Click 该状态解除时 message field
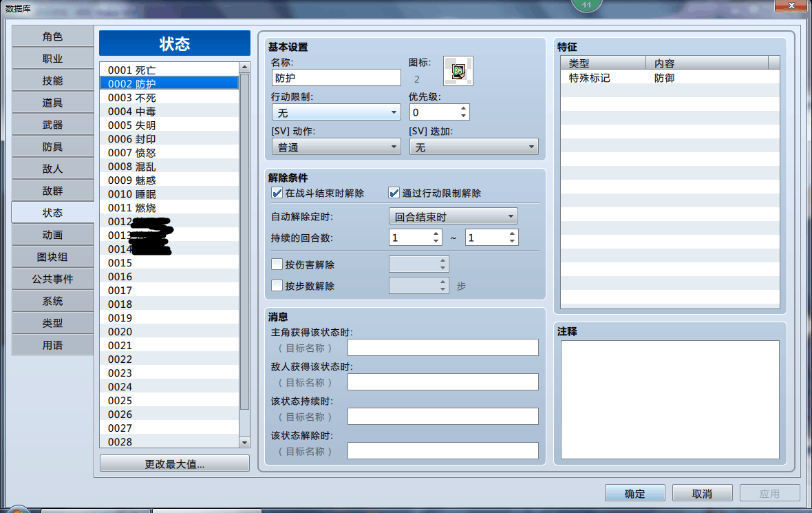Viewport: 812px width, 513px height. (x=442, y=451)
